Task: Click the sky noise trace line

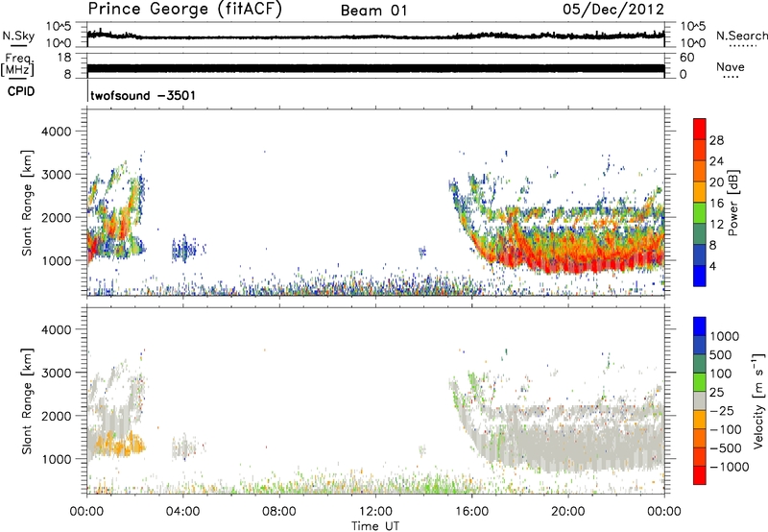Action: (x=375, y=36)
